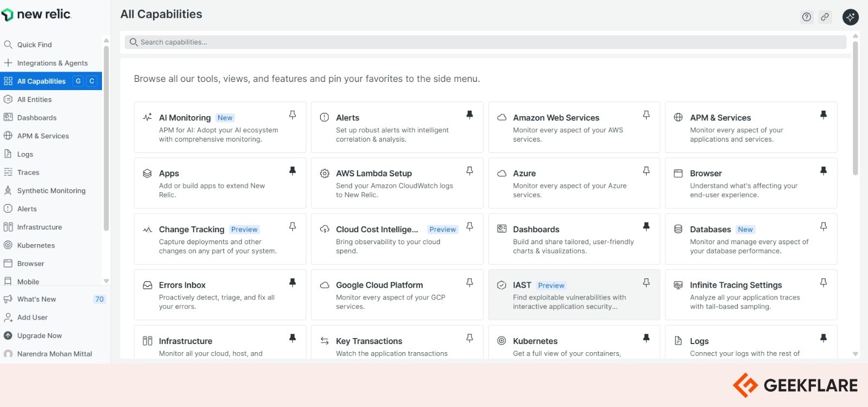Pin the Change Tracking card
Image resolution: width=868 pixels, height=407 pixels.
292,226
